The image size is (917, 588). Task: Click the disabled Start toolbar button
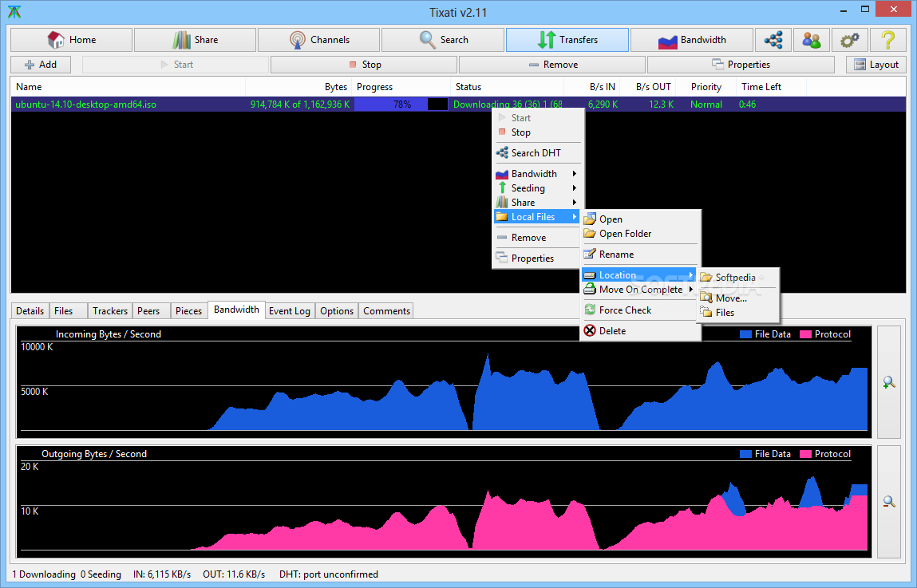point(176,65)
